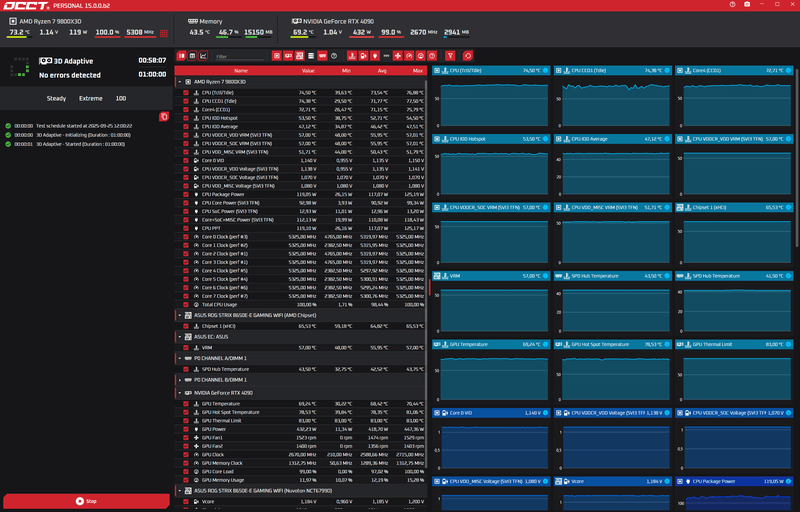Expand the P0 CHANNEL B/DIMM 1 group
This screenshot has width=800, height=512.
(x=180, y=380)
